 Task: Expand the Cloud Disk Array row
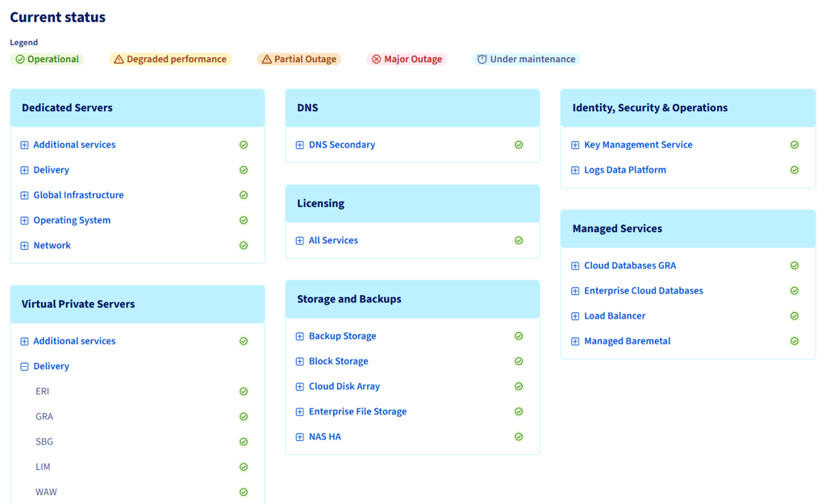point(300,386)
